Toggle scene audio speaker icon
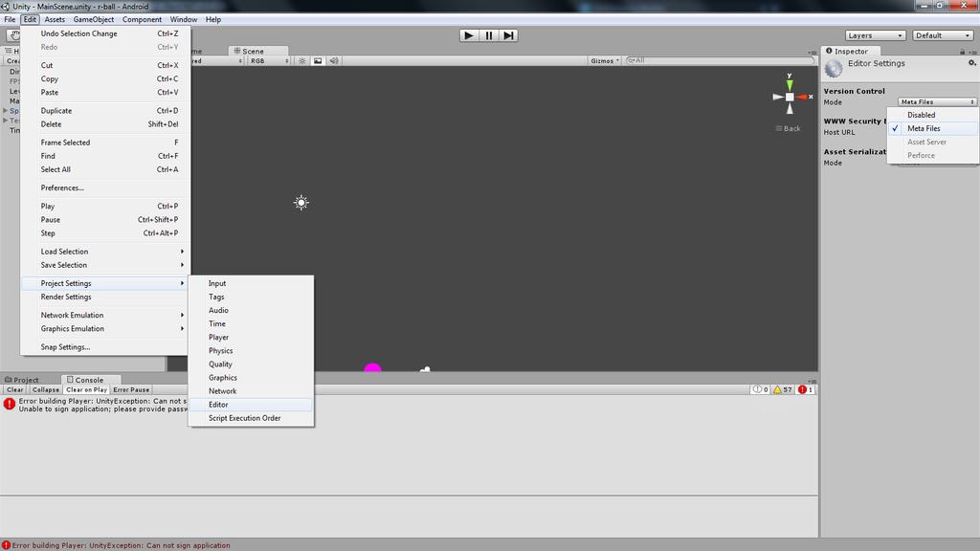 tap(334, 60)
